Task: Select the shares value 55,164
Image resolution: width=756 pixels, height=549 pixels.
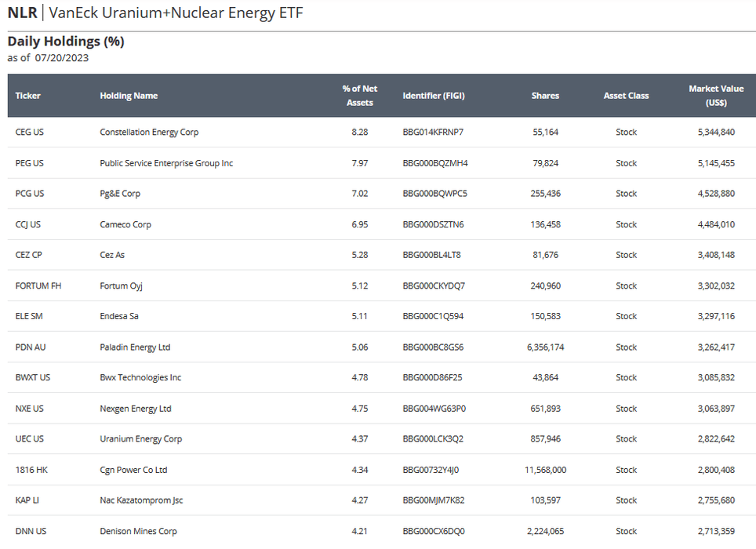Action: pos(545,132)
